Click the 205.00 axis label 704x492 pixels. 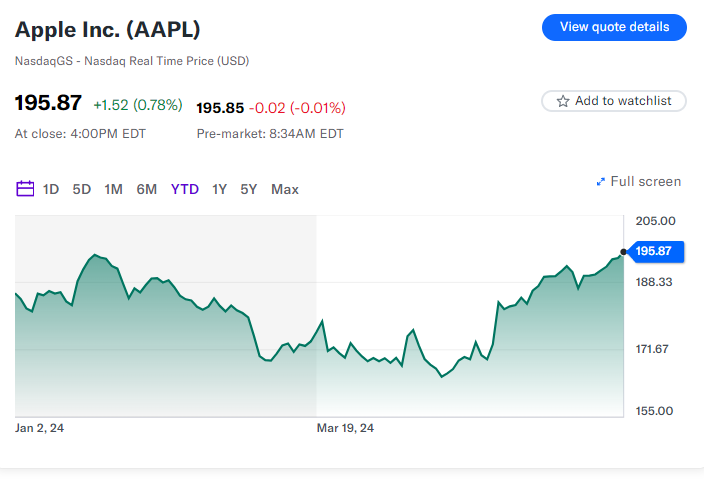pos(656,221)
